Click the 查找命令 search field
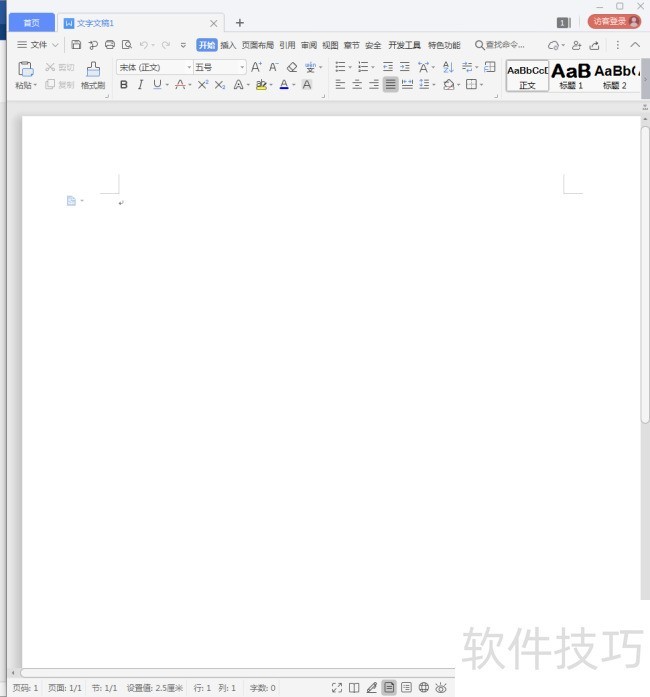Image resolution: width=650 pixels, height=697 pixels. point(500,45)
